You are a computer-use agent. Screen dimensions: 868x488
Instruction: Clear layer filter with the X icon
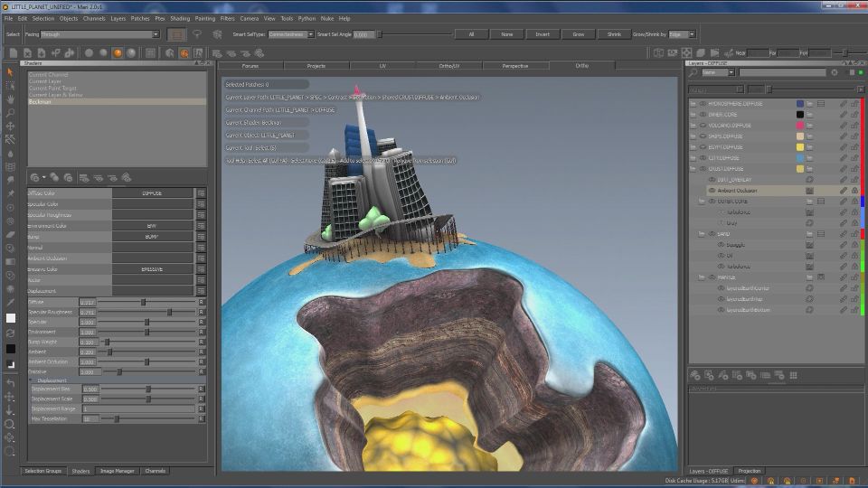[835, 72]
